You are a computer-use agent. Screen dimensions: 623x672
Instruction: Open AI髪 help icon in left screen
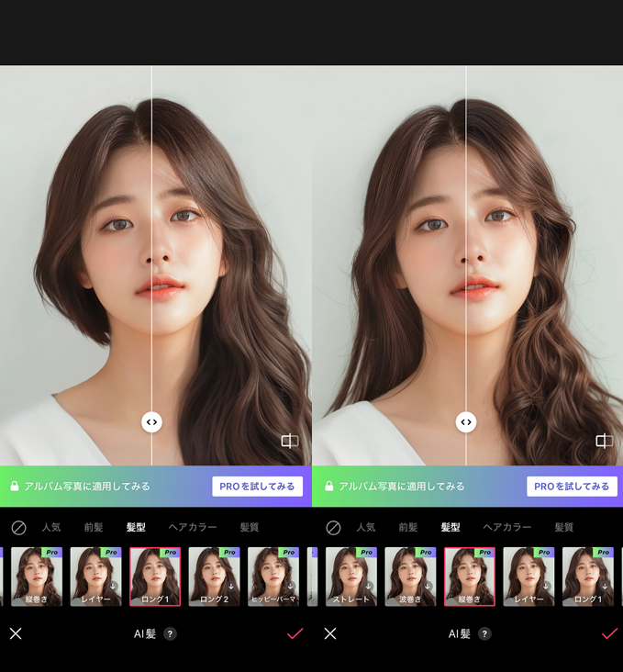(170, 633)
